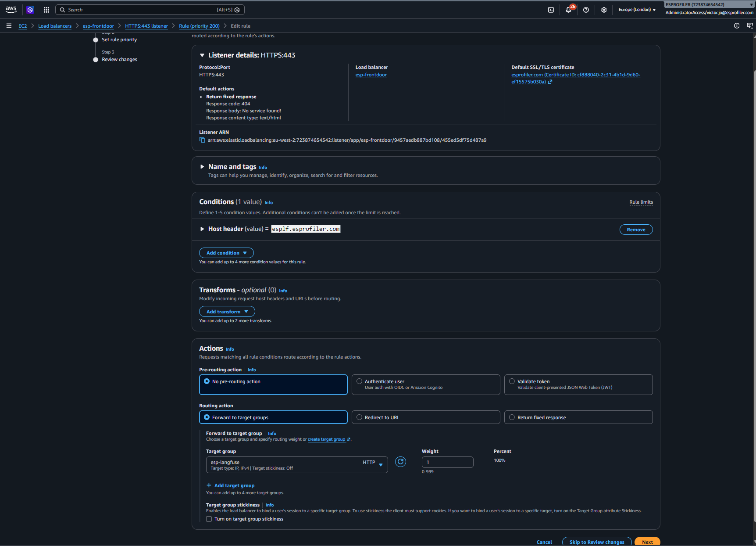Click the Next button

click(x=647, y=542)
